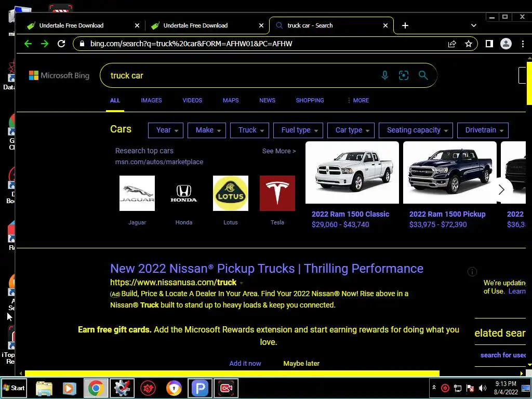Image resolution: width=532 pixels, height=399 pixels.
Task: Open the Chrome profile avatar
Action: pyautogui.click(x=506, y=44)
